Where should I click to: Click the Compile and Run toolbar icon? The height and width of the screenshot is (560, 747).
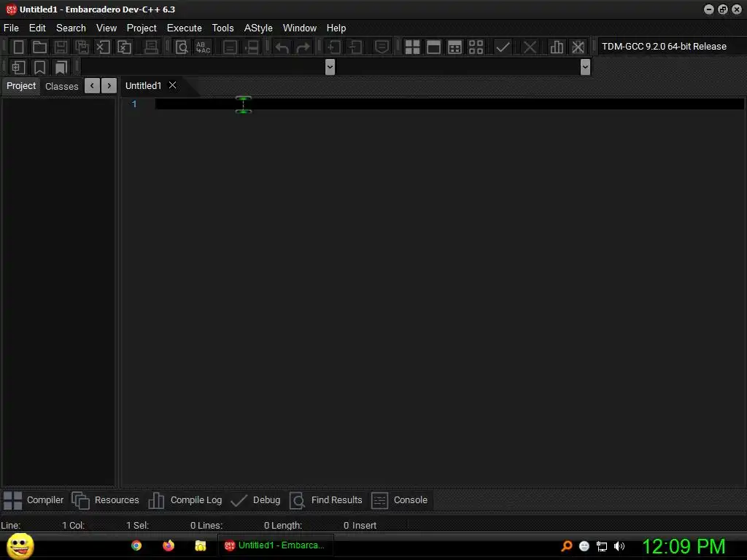pyautogui.click(x=455, y=47)
